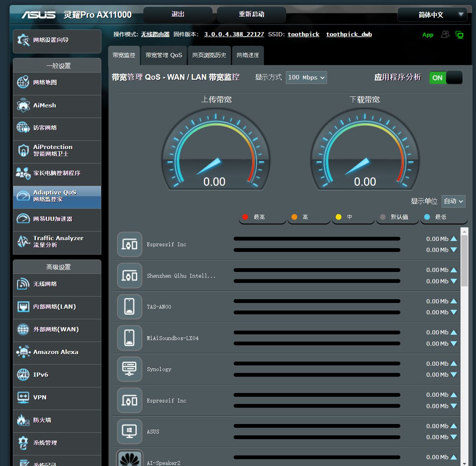Click the green App link
This screenshot has height=466, width=476.
428,35
